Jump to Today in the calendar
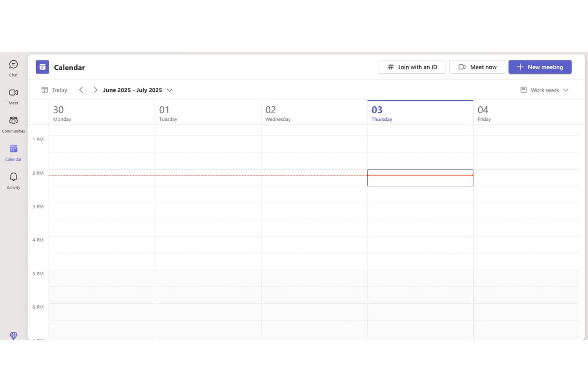Viewport: 588px width, 392px height. (x=54, y=90)
